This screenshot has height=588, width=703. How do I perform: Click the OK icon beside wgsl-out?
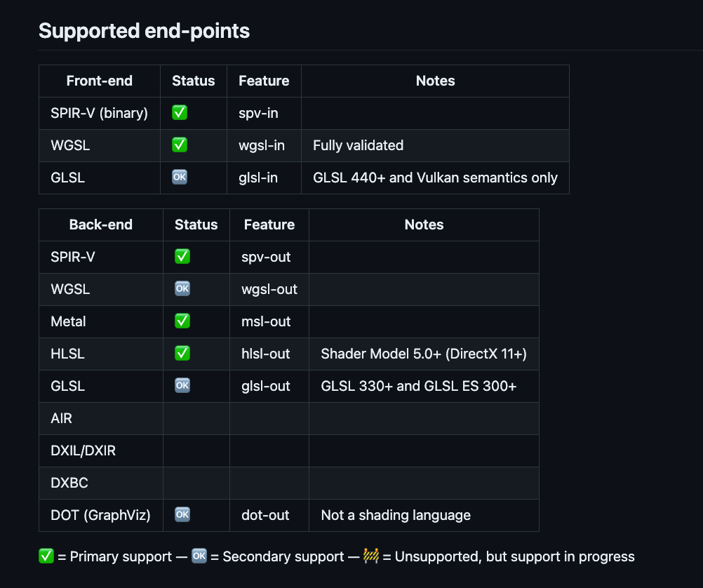click(x=182, y=289)
